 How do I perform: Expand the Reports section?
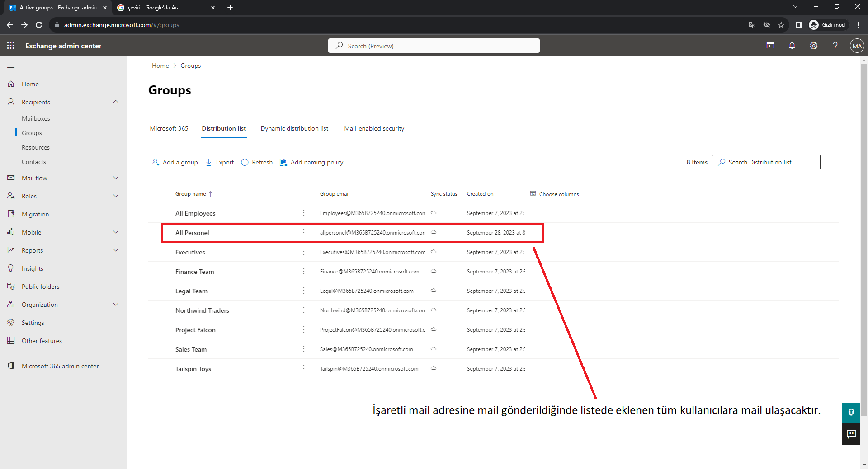(116, 250)
